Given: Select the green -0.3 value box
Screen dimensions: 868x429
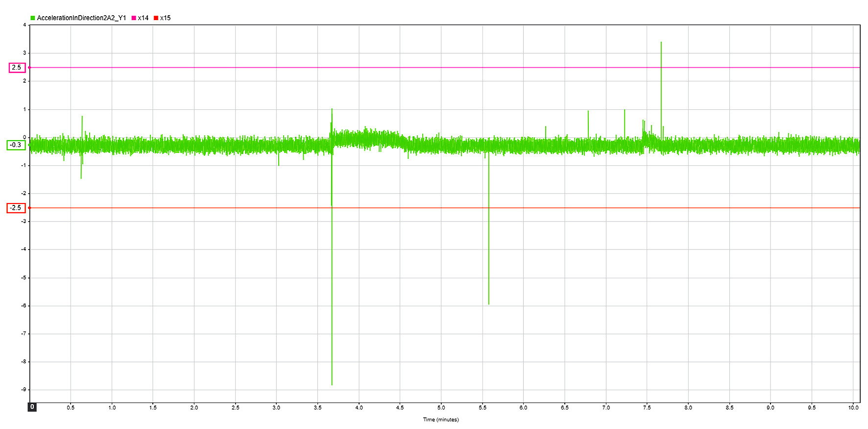Looking at the screenshot, I should (x=16, y=145).
